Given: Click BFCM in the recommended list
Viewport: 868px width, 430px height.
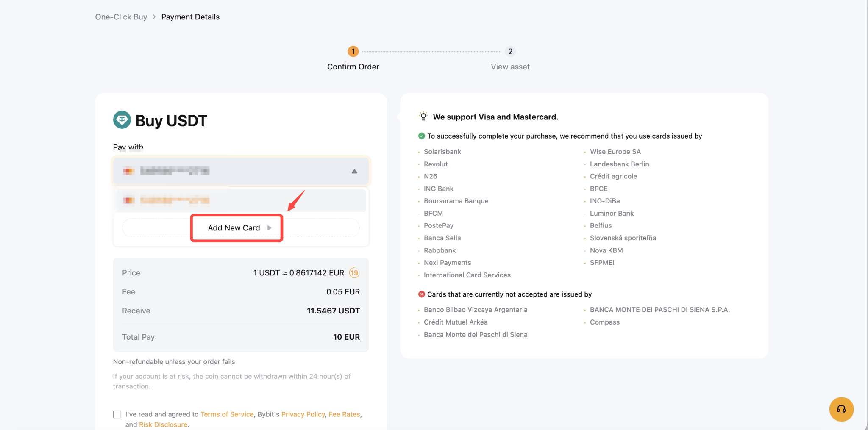Looking at the screenshot, I should [433, 213].
